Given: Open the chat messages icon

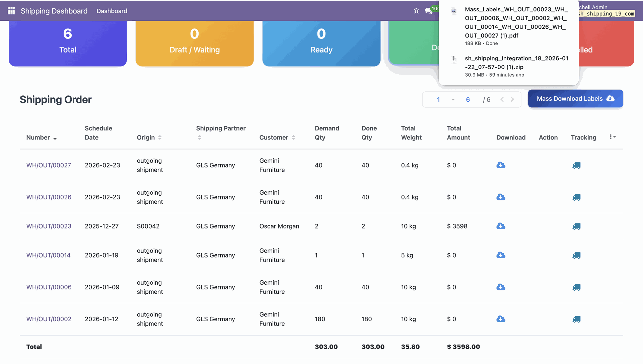Looking at the screenshot, I should (428, 11).
